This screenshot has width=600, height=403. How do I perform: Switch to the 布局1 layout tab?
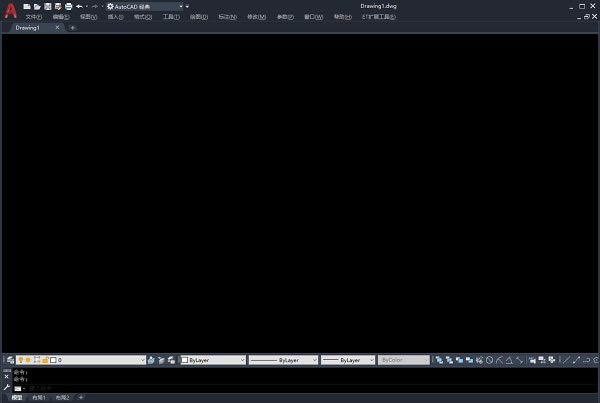pos(39,398)
